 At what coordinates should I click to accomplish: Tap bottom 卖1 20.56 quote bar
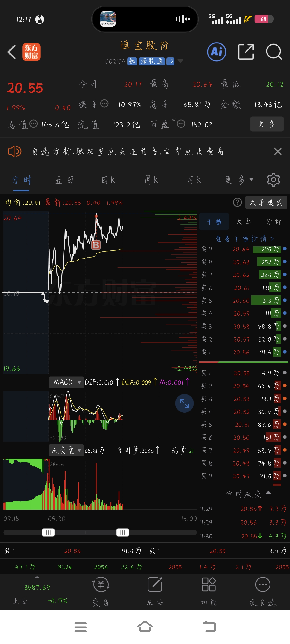point(72,551)
